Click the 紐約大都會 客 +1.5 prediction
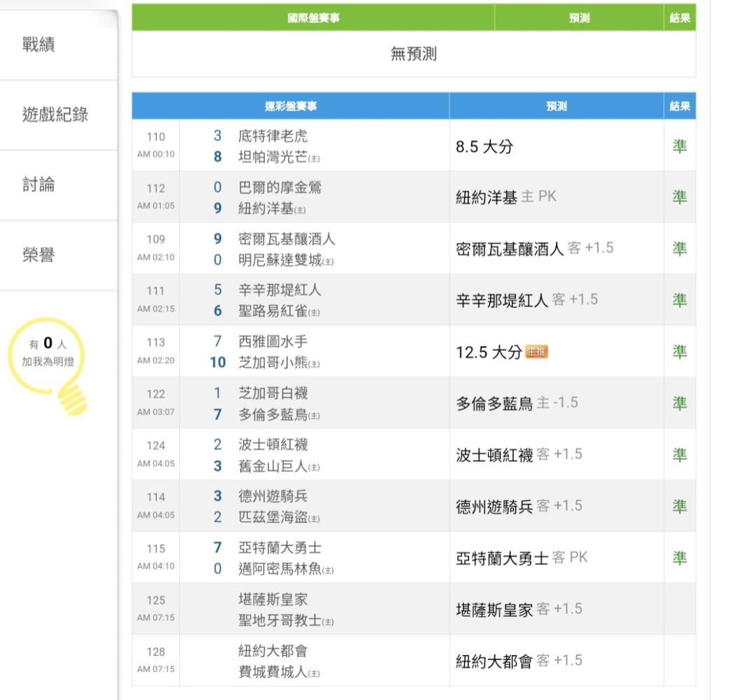 click(519, 661)
